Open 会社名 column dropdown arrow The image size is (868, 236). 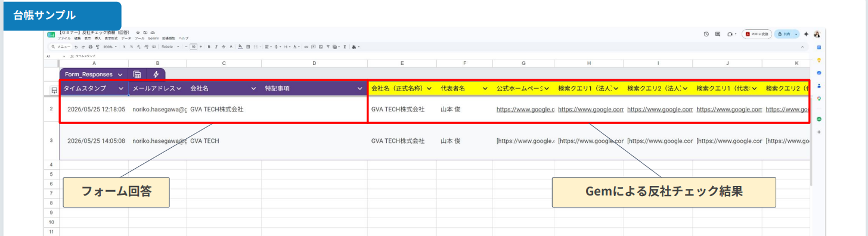pyautogui.click(x=254, y=88)
